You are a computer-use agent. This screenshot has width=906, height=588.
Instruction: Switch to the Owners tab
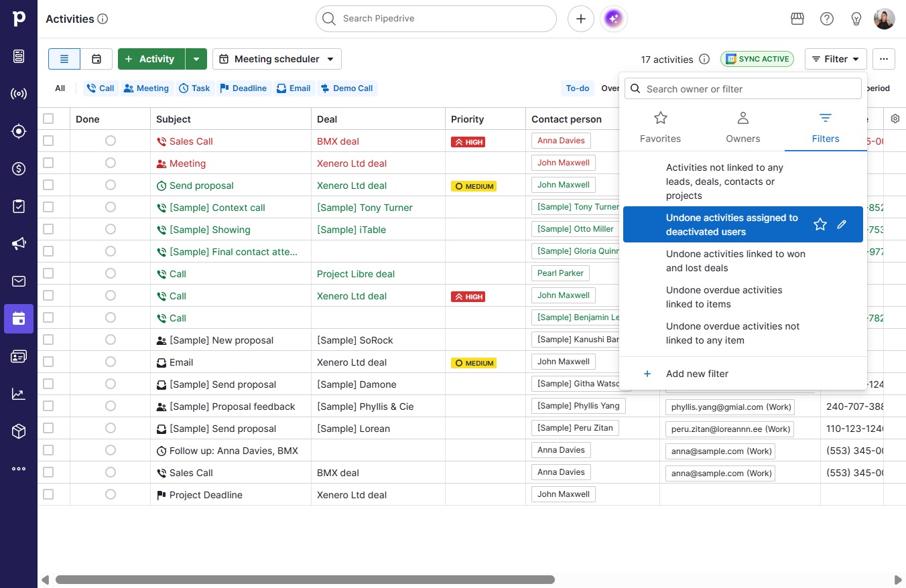[x=743, y=127]
